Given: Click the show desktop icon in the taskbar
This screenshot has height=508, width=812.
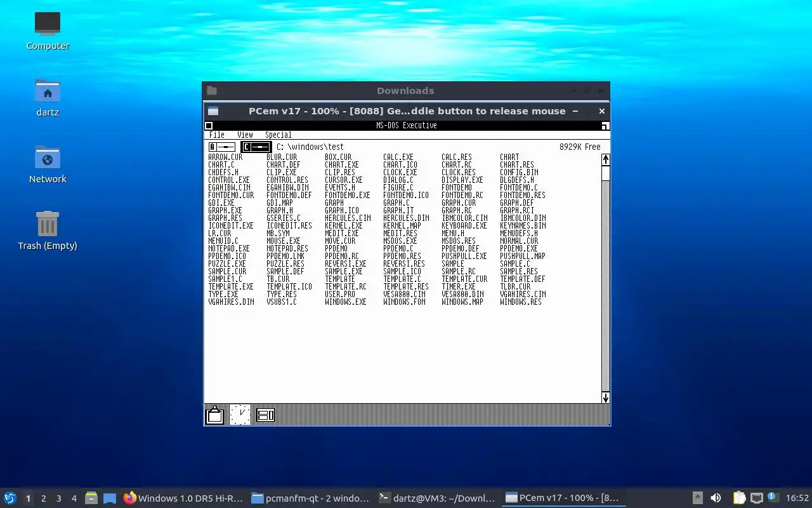Looking at the screenshot, I should (x=110, y=498).
